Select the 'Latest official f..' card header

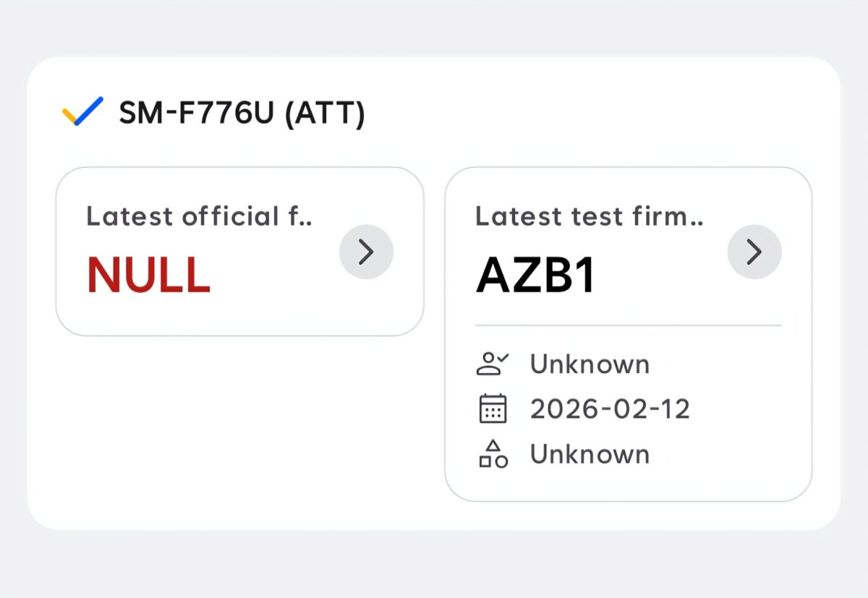click(x=200, y=215)
